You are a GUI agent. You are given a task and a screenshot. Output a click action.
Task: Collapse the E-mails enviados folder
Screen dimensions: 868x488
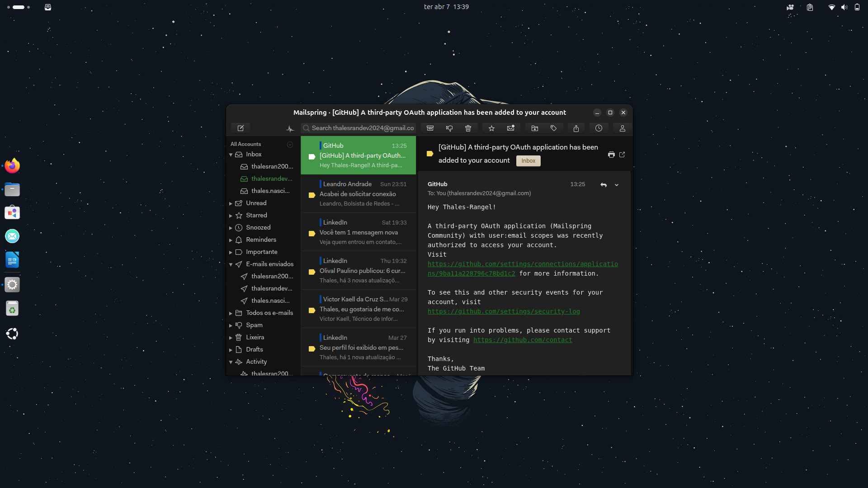[x=231, y=264]
